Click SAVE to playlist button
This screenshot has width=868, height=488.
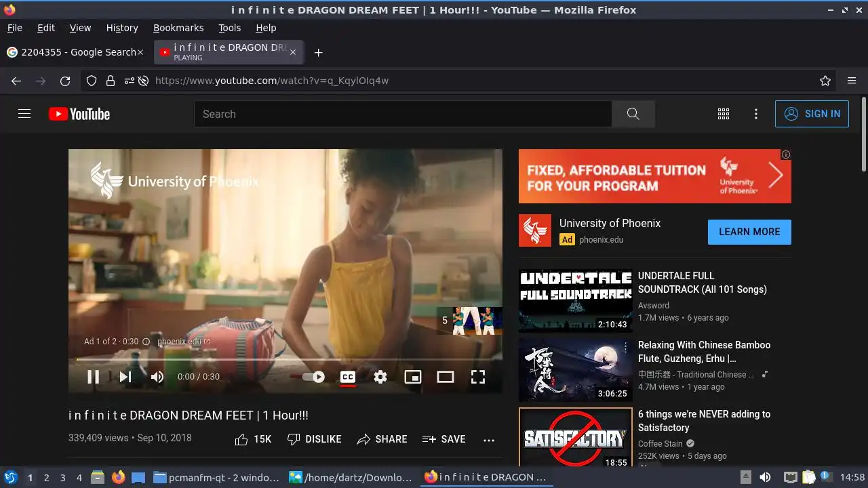coord(444,439)
